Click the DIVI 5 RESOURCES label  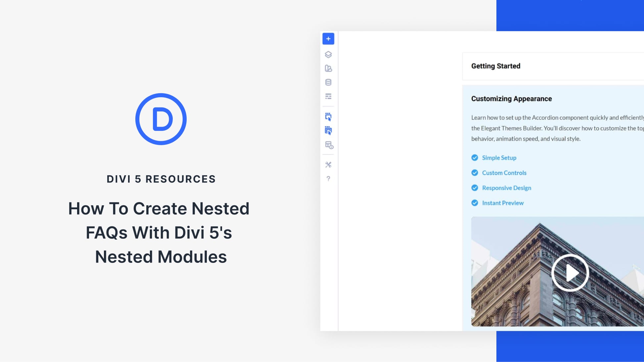click(161, 179)
